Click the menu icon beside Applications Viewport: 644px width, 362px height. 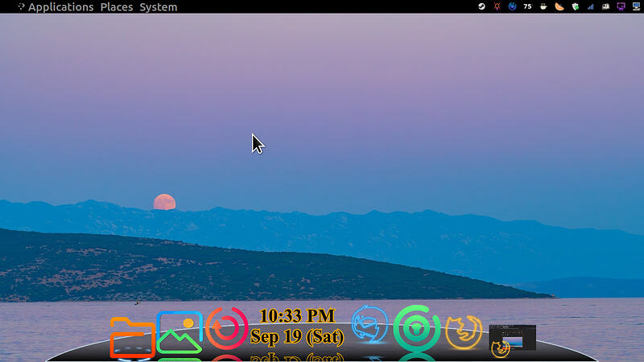tap(21, 6)
